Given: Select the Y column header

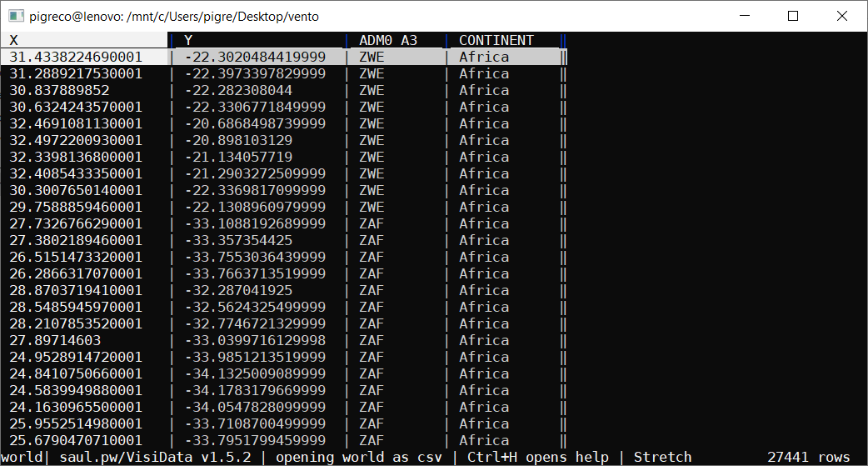Looking at the screenshot, I should click(188, 40).
